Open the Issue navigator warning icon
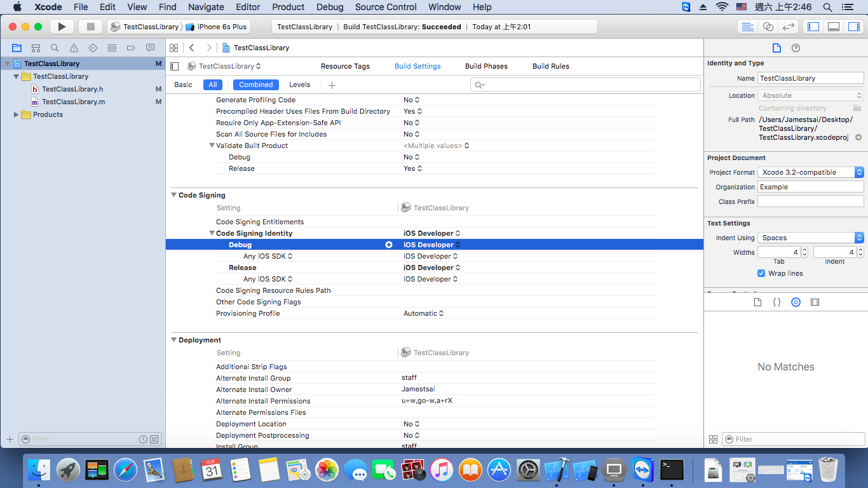This screenshot has width=868, height=488. [74, 48]
